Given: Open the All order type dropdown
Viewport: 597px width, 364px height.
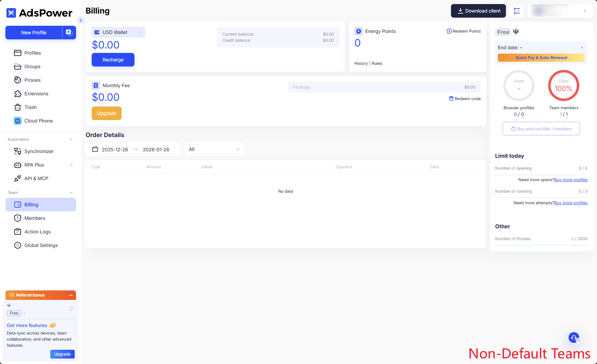Looking at the screenshot, I should pyautogui.click(x=214, y=149).
